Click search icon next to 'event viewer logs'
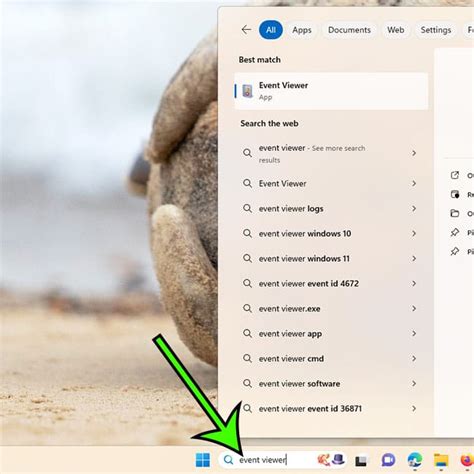Screen dimensions: 474x474 coord(247,209)
